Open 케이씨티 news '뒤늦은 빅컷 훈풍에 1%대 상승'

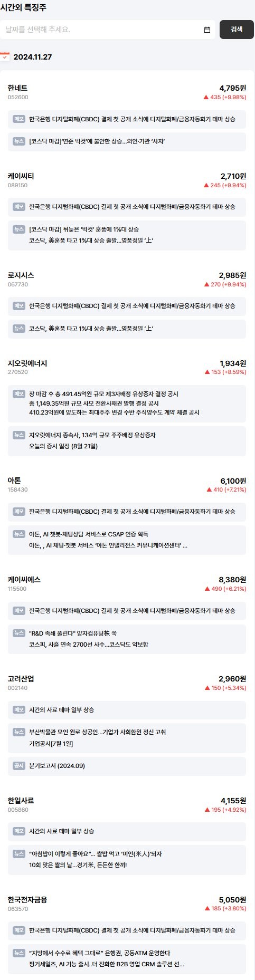point(84,229)
